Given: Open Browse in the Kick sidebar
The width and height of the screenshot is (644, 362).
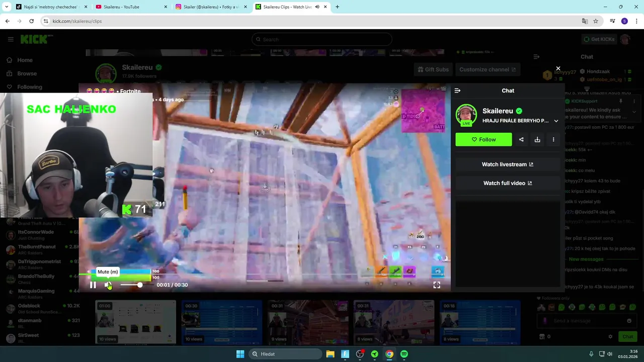Looking at the screenshot, I should click(x=27, y=73).
